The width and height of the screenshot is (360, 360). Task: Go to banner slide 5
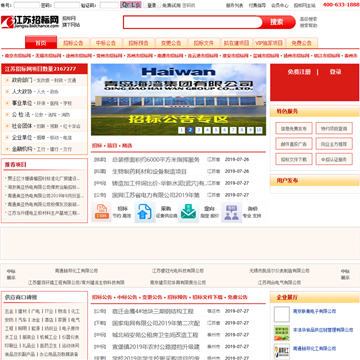tap(216, 130)
